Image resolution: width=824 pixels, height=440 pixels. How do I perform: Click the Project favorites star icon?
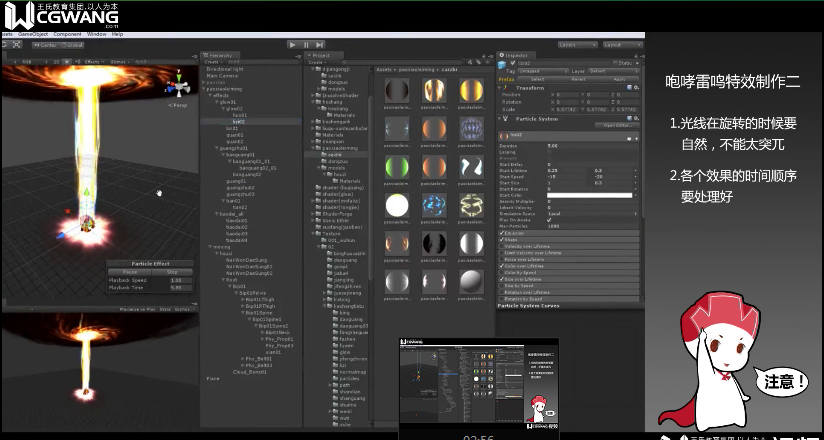coord(487,62)
